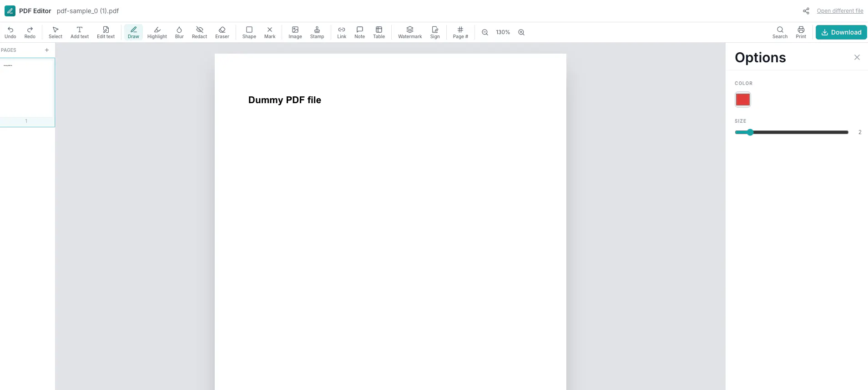
Task: Select the Draw tool
Action: tap(133, 32)
